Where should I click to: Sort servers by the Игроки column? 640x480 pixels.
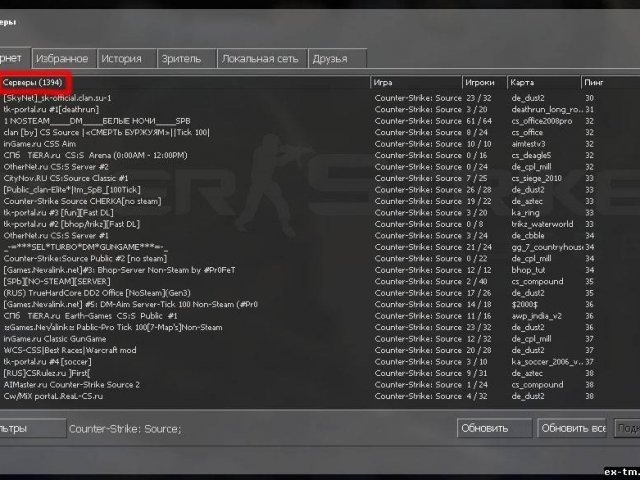tap(484, 82)
